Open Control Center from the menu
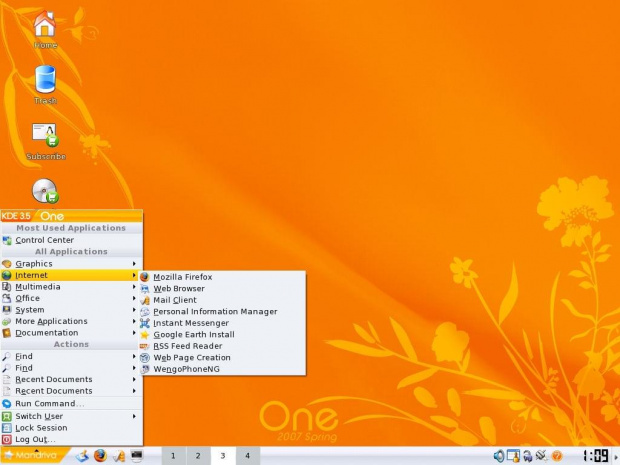The image size is (620, 465). 72,240
